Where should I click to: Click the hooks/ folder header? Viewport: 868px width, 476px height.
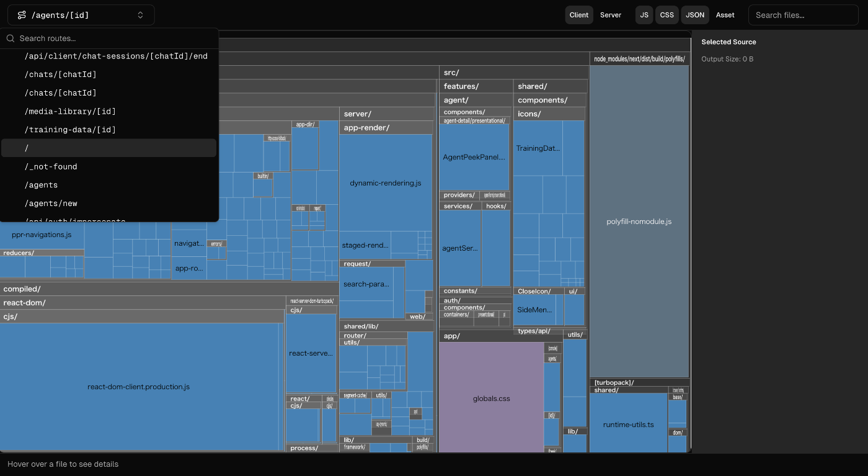pyautogui.click(x=496, y=206)
